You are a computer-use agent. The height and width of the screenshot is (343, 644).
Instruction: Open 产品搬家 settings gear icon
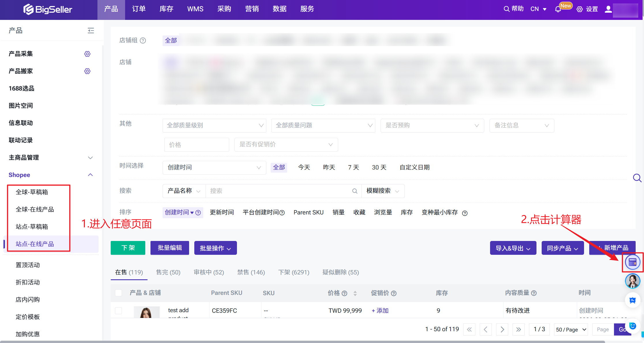[87, 71]
